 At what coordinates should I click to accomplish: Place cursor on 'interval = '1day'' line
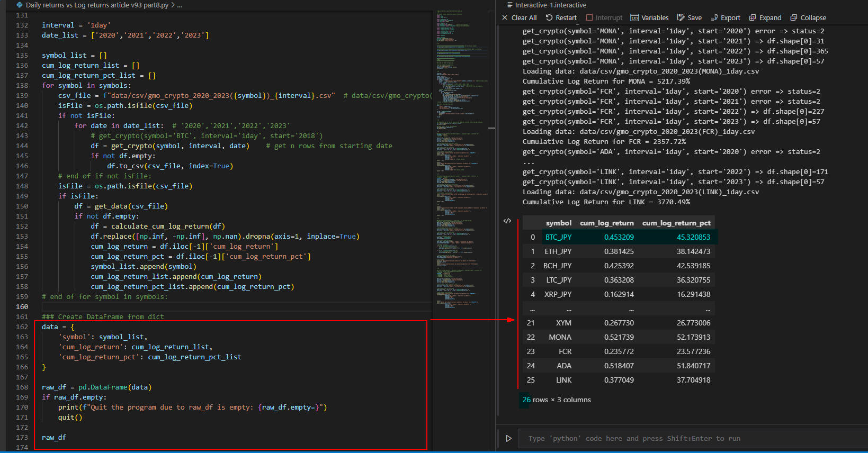tap(76, 25)
